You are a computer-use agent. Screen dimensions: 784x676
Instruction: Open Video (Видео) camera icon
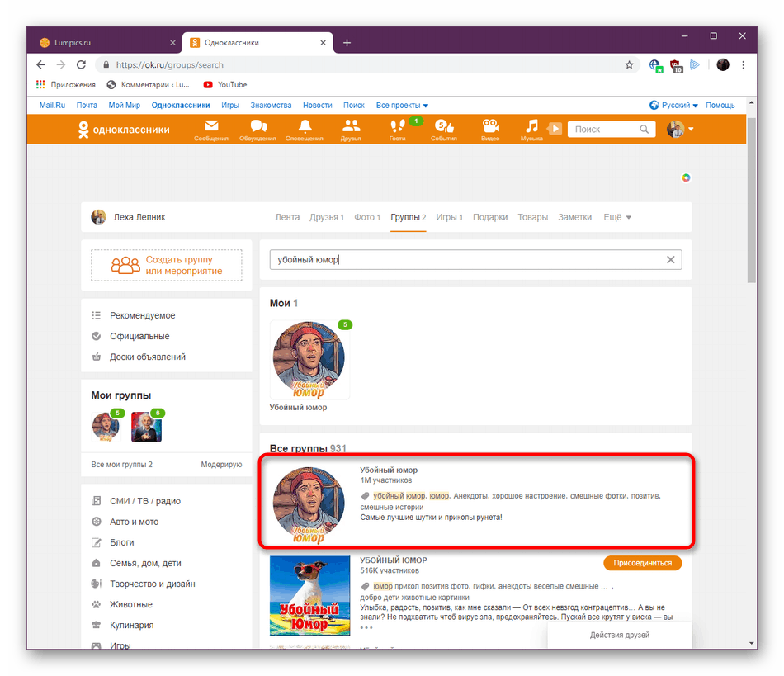click(490, 130)
